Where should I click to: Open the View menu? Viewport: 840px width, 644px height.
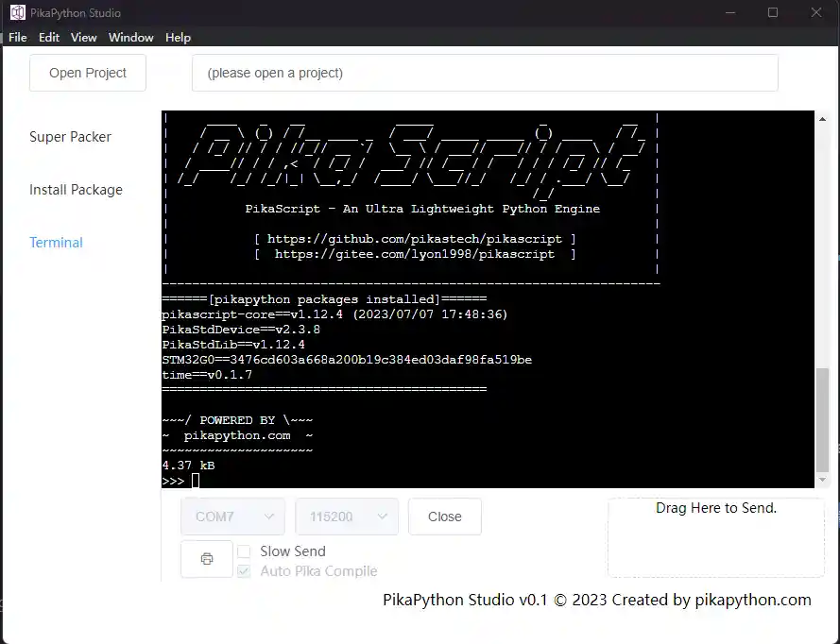point(84,38)
